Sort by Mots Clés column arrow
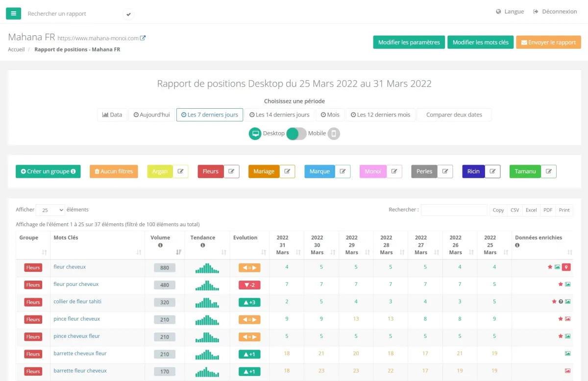588x381 pixels. (x=139, y=252)
